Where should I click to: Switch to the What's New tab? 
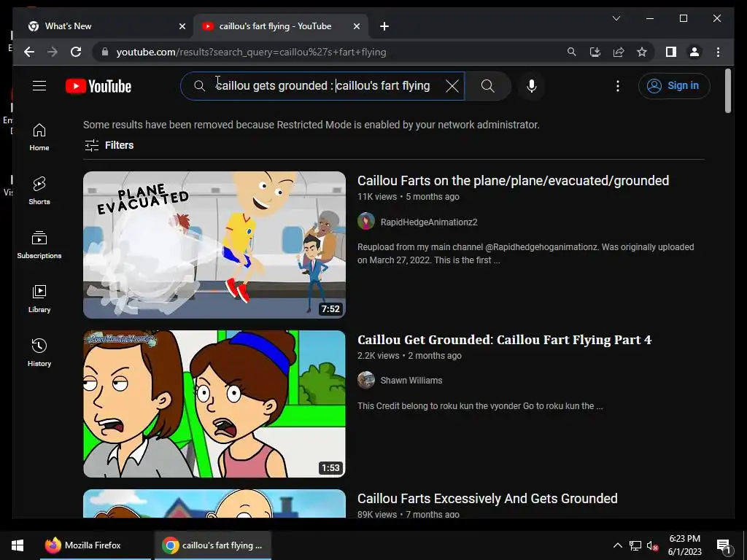104,26
